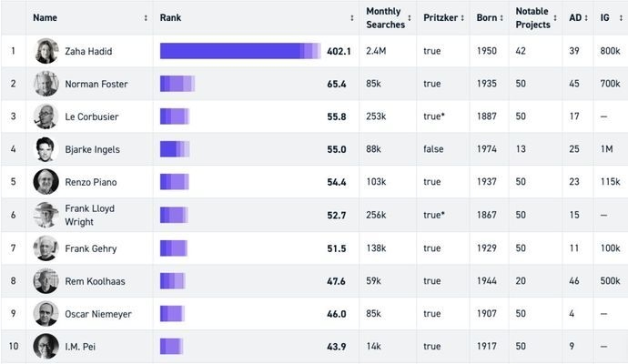Open the I.M. Pei row name
The image size is (628, 364).
[82, 347]
